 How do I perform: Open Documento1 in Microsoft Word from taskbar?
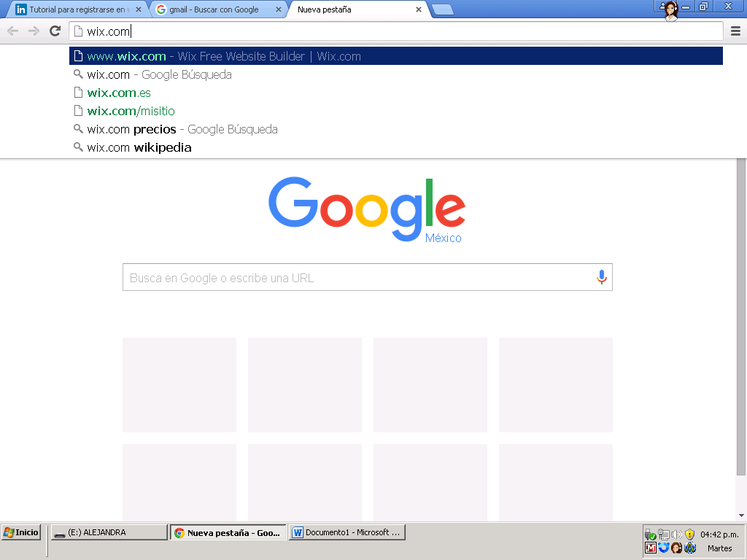click(x=347, y=532)
